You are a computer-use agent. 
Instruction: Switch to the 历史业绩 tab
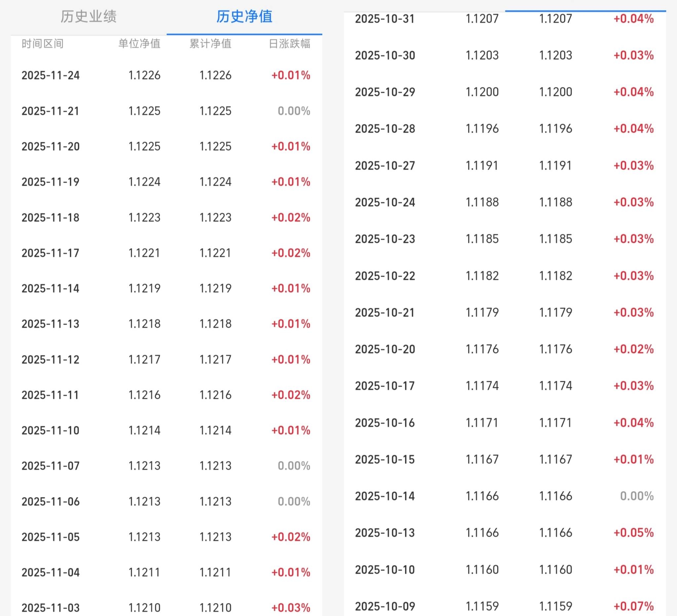pos(88,17)
